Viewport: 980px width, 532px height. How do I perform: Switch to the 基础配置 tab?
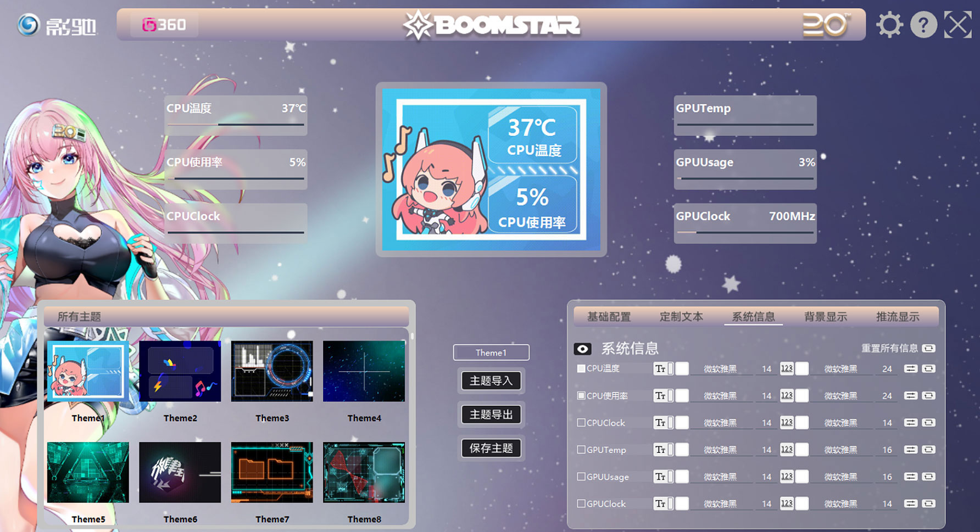(609, 317)
